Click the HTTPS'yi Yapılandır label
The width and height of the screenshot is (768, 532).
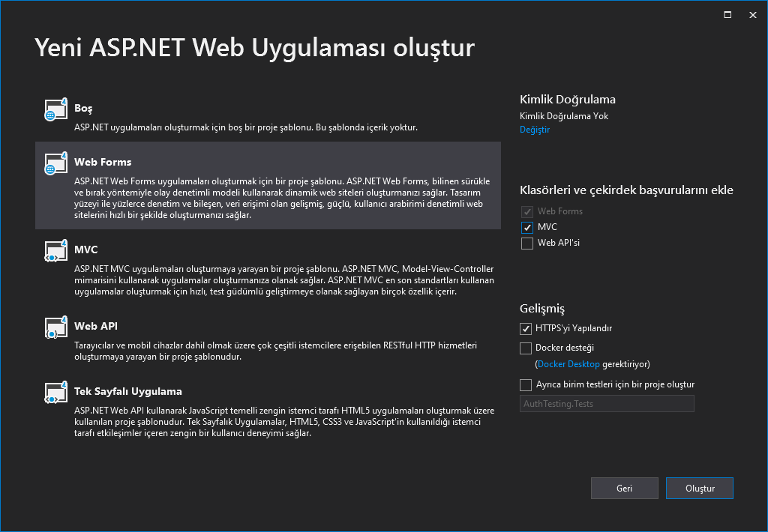pos(574,328)
